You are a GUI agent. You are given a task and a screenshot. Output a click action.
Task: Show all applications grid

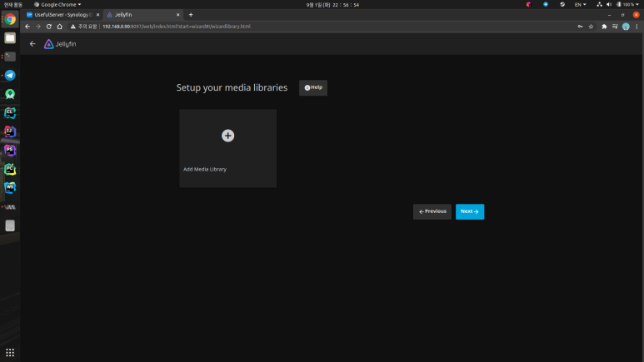click(x=10, y=353)
